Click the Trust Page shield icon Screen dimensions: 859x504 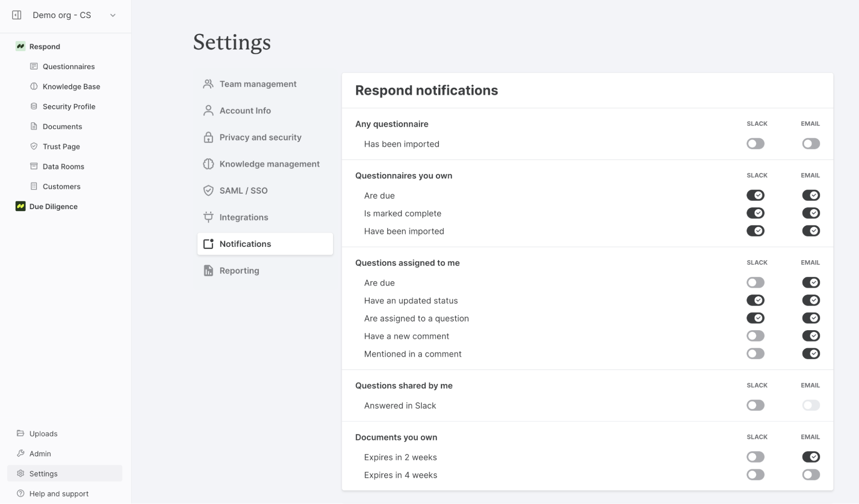click(x=34, y=146)
